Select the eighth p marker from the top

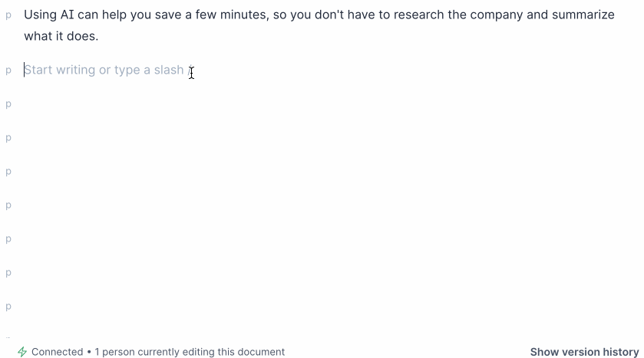click(x=8, y=273)
